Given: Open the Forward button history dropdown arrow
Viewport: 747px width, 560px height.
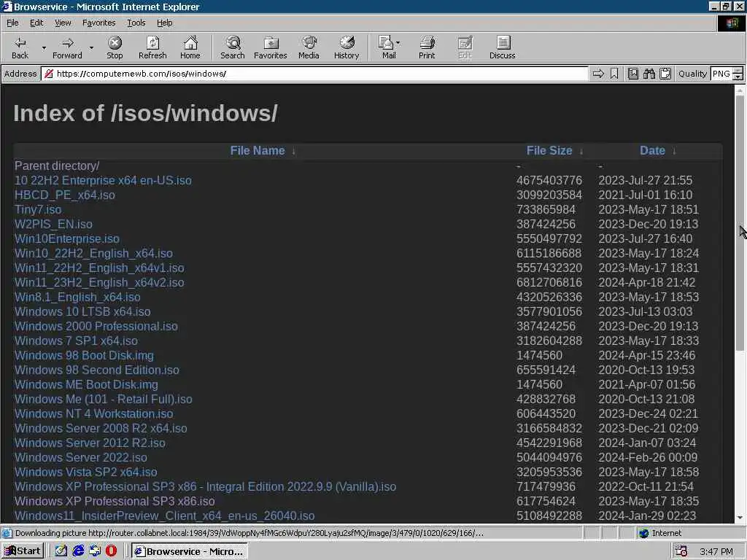Looking at the screenshot, I should [91, 48].
